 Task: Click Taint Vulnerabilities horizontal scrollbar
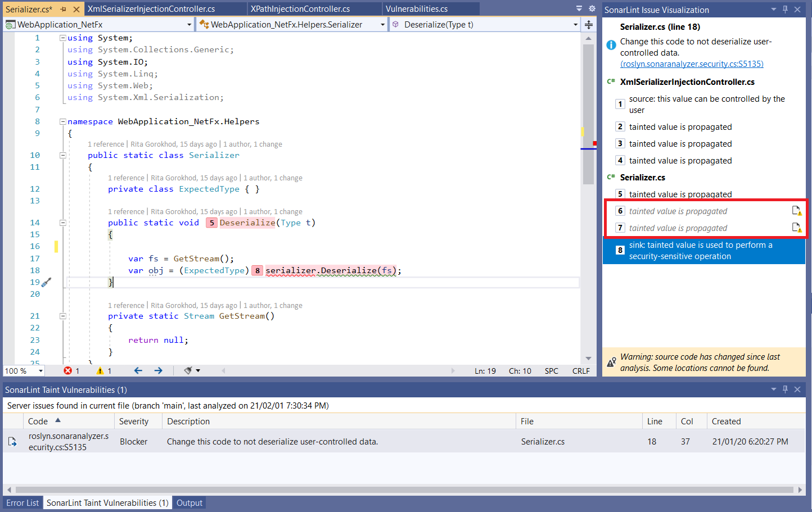tap(404, 490)
